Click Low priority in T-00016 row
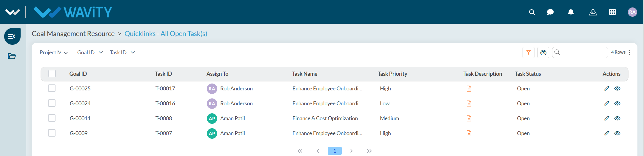644x156 pixels. coord(385,104)
